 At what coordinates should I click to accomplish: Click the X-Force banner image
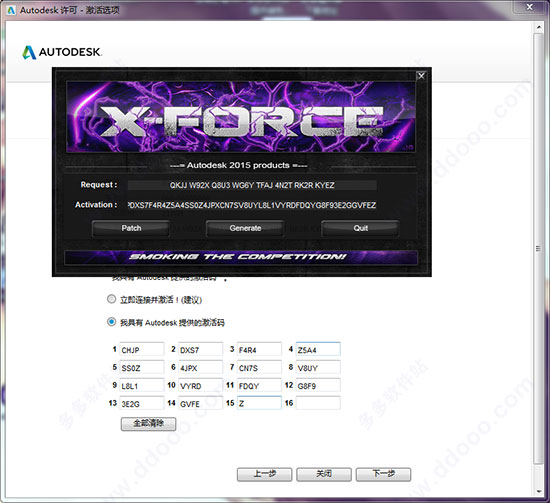click(241, 117)
